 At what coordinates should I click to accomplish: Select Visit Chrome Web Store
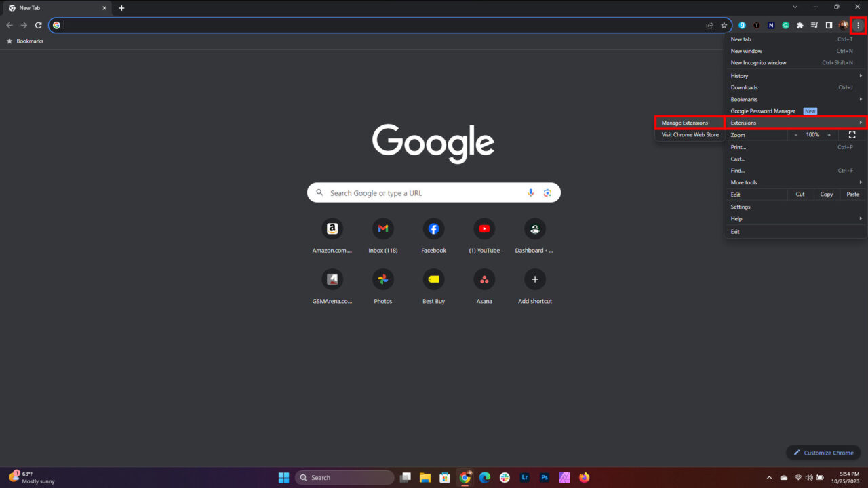689,134
